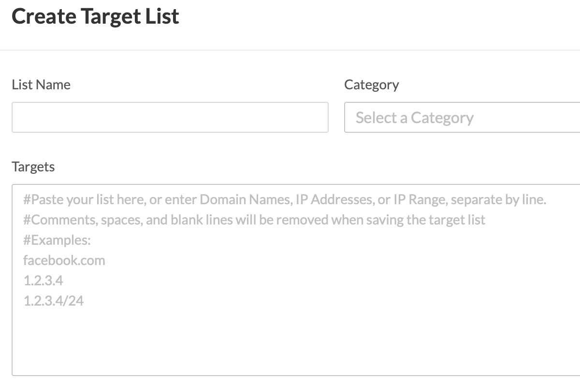Click the "Select a Category" placeholder text
Image resolution: width=580 pixels, height=392 pixels.
pos(414,118)
